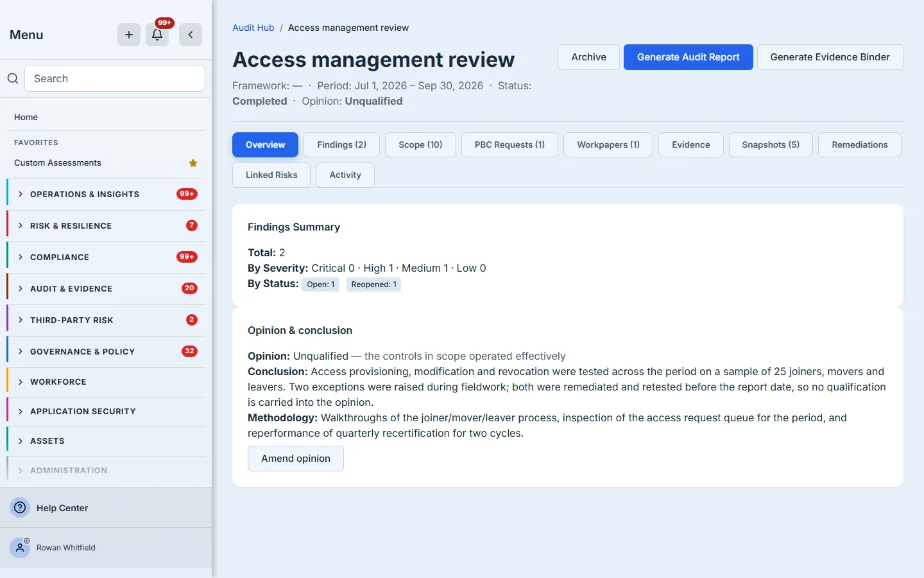924x578 pixels.
Task: Open the notifications bell
Action: pyautogui.click(x=157, y=35)
